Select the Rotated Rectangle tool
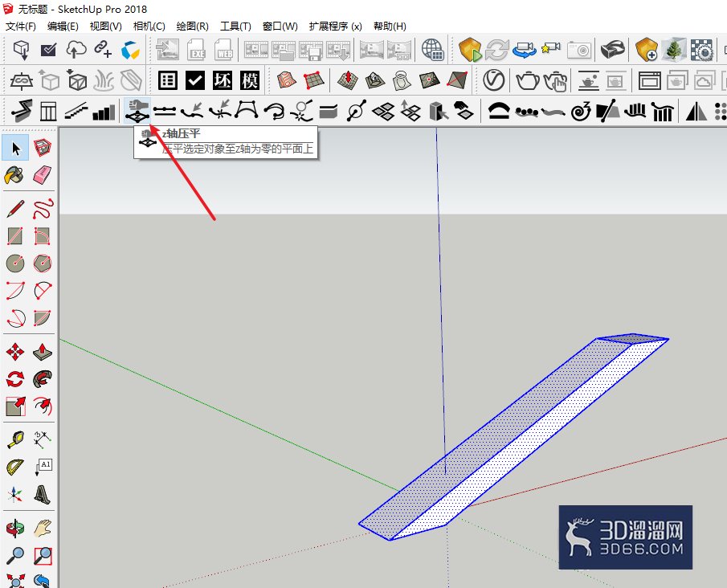This screenshot has height=588, width=727. coord(43,236)
